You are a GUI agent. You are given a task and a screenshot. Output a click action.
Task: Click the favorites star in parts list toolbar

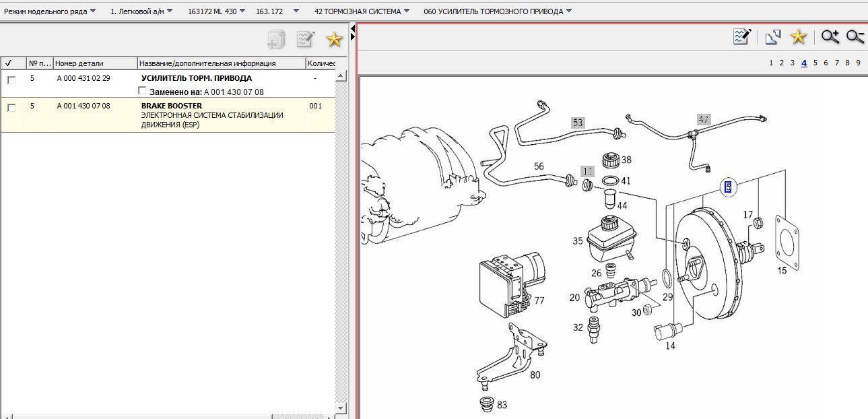[334, 40]
